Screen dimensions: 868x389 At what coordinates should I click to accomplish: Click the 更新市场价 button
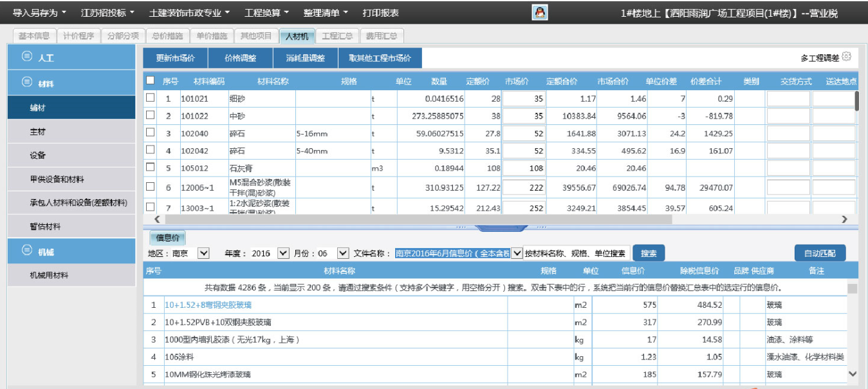175,58
